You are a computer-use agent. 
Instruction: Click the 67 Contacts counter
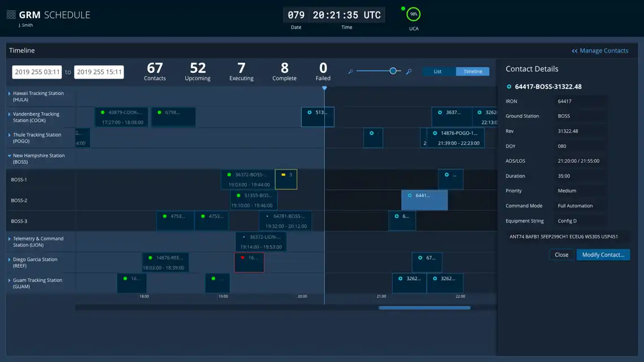pyautogui.click(x=155, y=71)
